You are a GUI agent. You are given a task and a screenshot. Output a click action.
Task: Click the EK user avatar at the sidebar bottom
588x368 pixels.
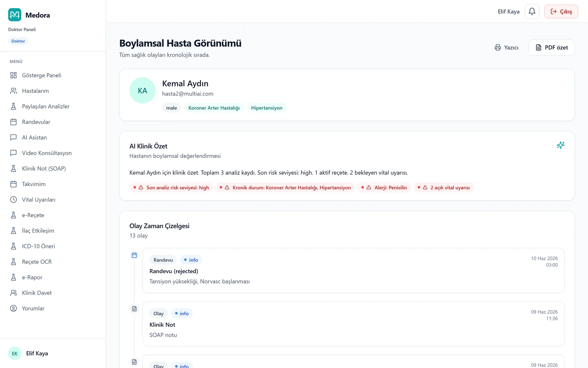point(15,354)
